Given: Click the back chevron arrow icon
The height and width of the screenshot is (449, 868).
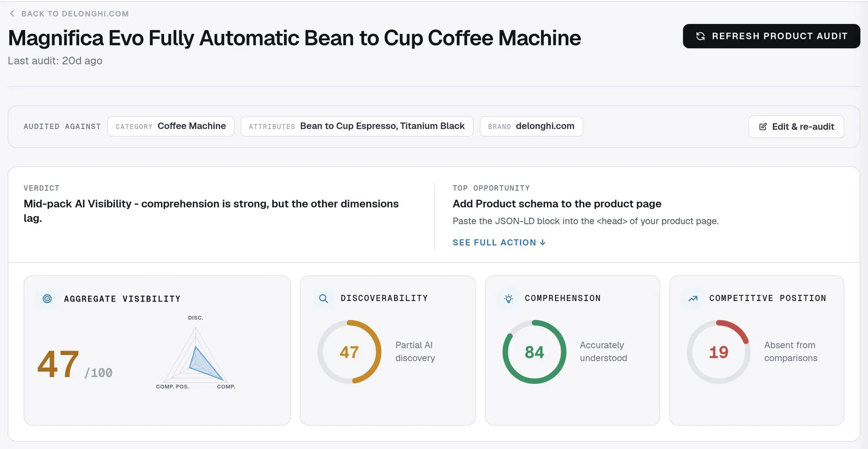Looking at the screenshot, I should click(12, 13).
